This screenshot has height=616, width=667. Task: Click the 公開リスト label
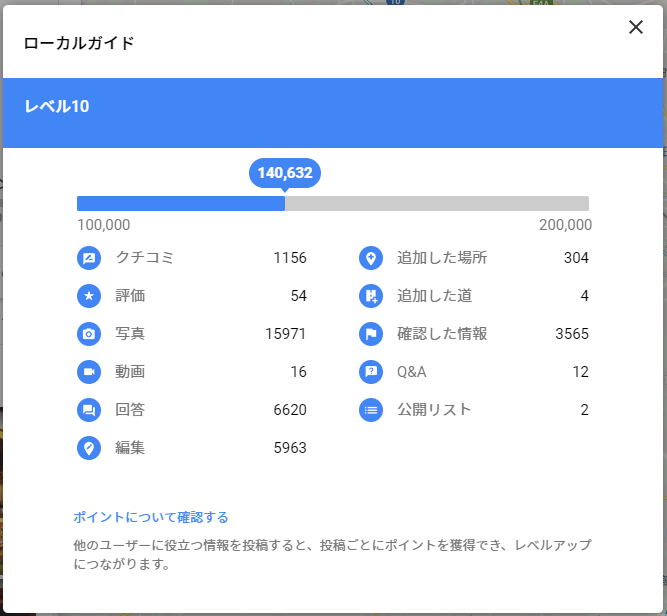(x=434, y=410)
